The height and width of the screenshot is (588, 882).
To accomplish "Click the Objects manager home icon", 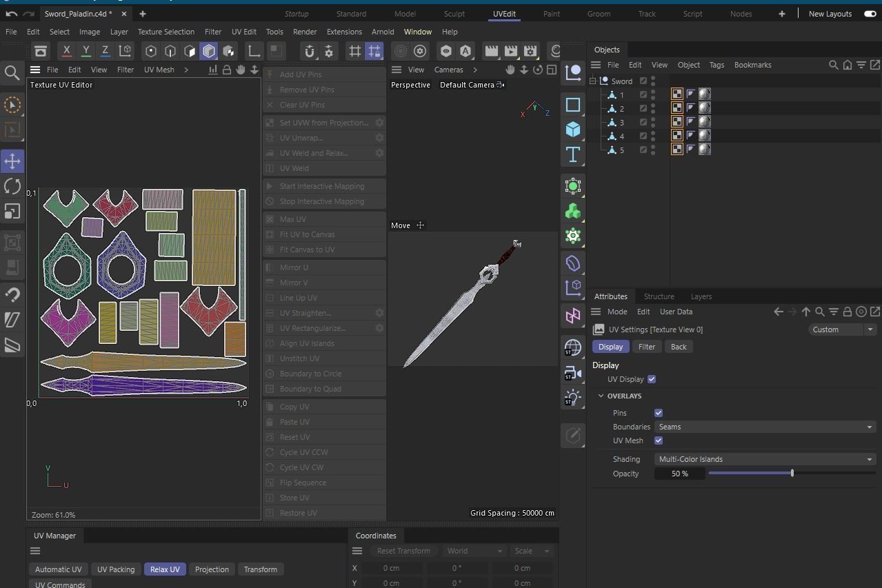I will (848, 65).
